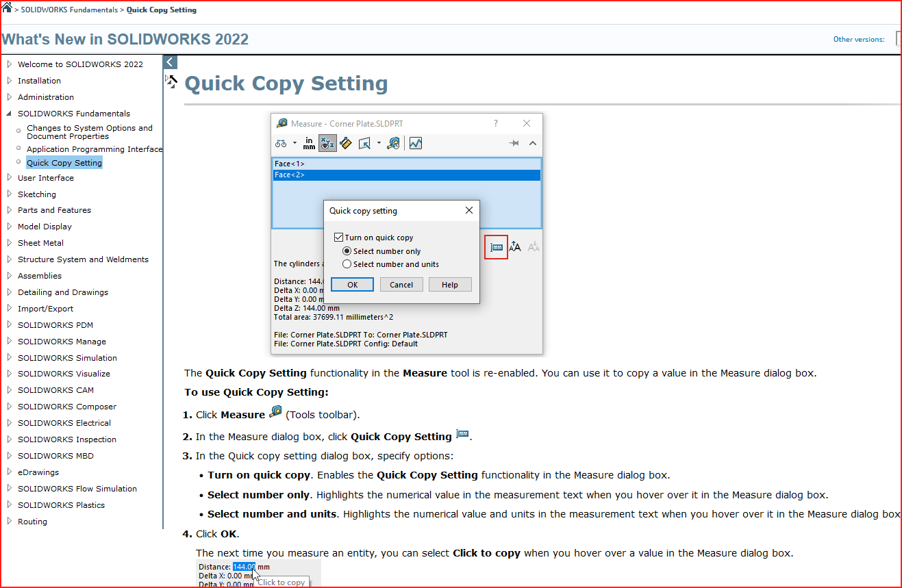This screenshot has height=588, width=902.
Task: Select the 'Select number only' radio button
Action: click(x=347, y=251)
